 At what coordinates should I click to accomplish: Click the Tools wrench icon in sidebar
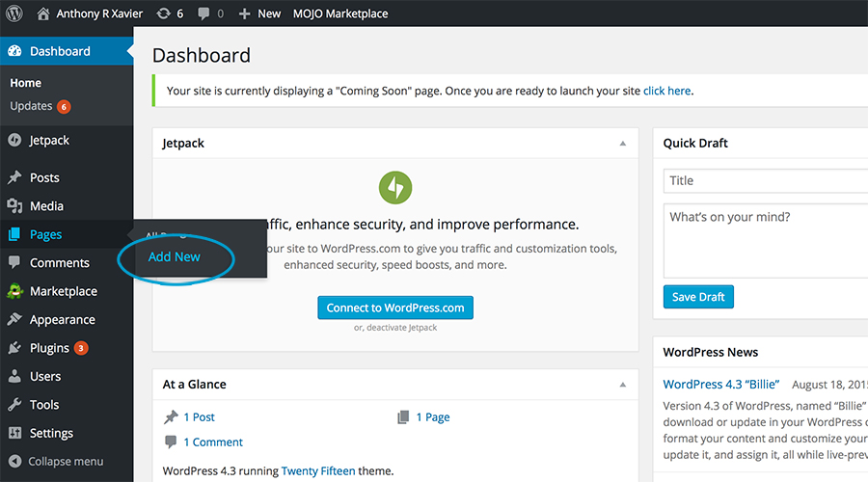[14, 405]
